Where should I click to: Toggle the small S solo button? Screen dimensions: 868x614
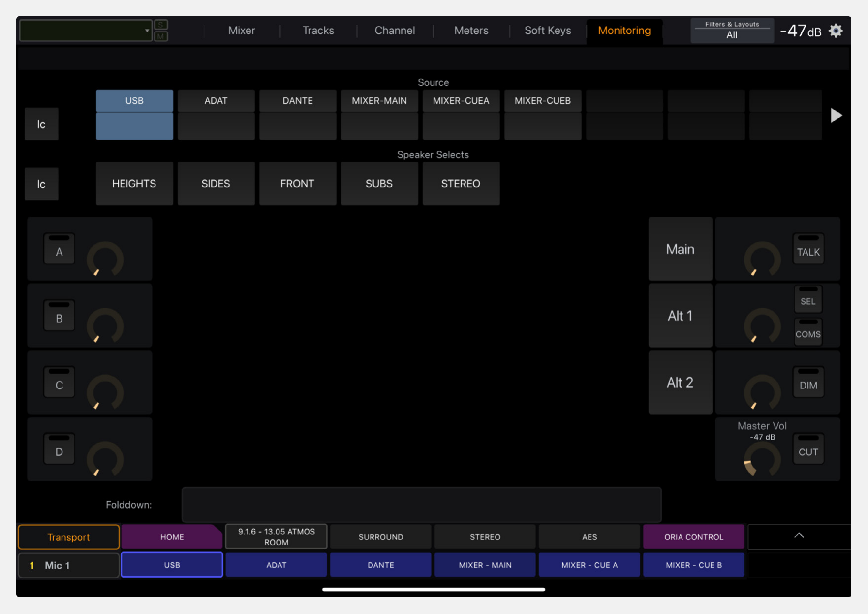pyautogui.click(x=161, y=25)
